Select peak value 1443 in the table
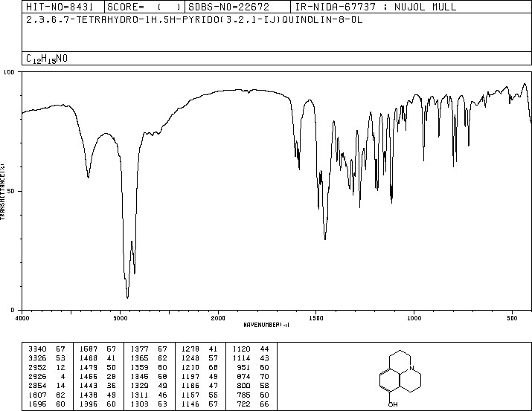 89,386
